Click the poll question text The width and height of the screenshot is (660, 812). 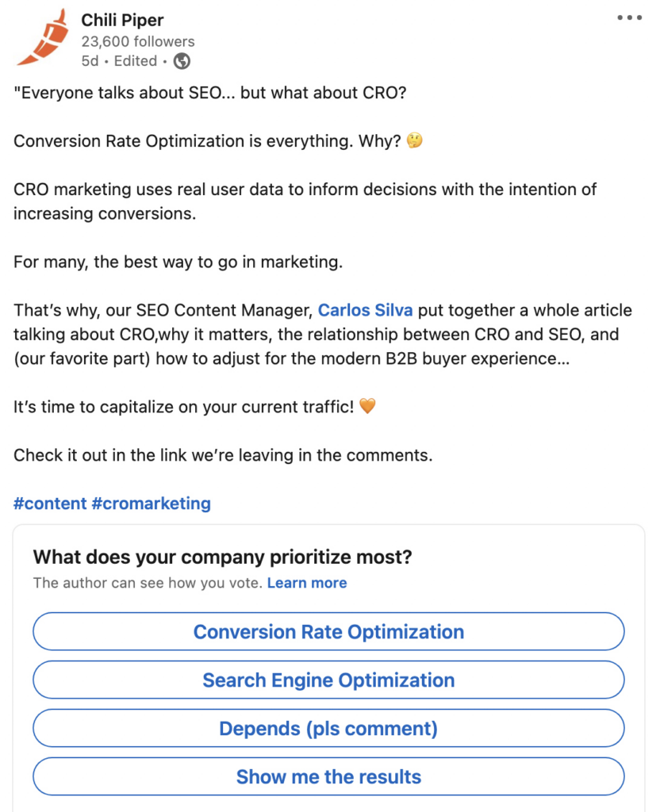pos(221,557)
